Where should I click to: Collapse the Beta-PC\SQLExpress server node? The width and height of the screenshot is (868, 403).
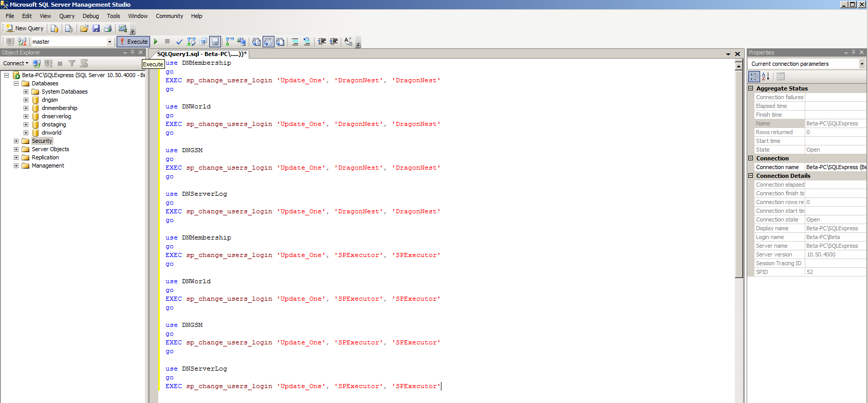click(x=6, y=75)
